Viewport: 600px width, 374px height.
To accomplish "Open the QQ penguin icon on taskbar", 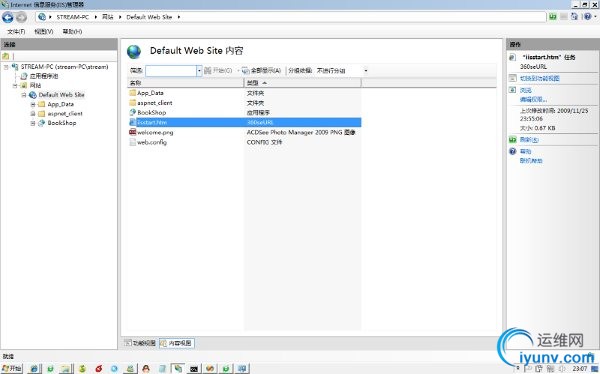I will (x=146, y=369).
